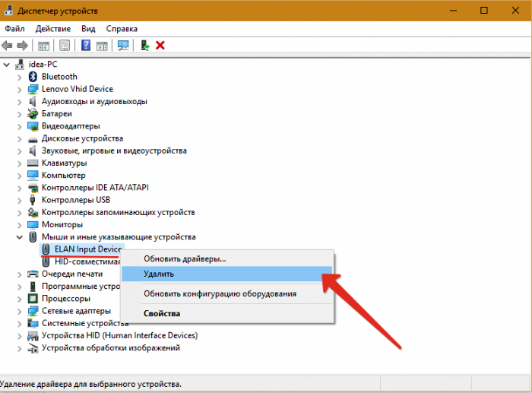The height and width of the screenshot is (393, 532).
Task: Click the Дисковые устройства drive icon
Action: pyautogui.click(x=33, y=139)
